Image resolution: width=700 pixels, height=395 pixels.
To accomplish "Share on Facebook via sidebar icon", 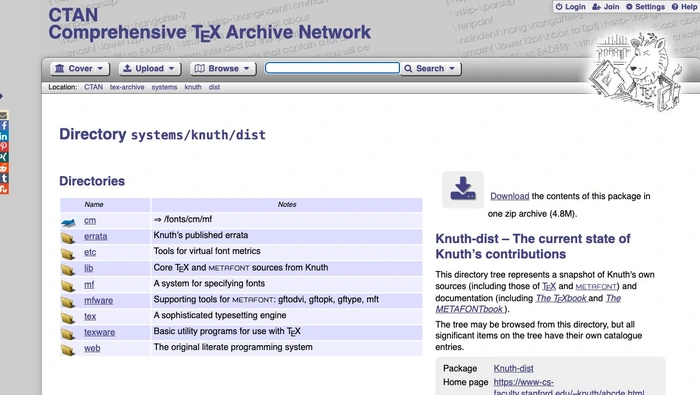I will point(4,126).
